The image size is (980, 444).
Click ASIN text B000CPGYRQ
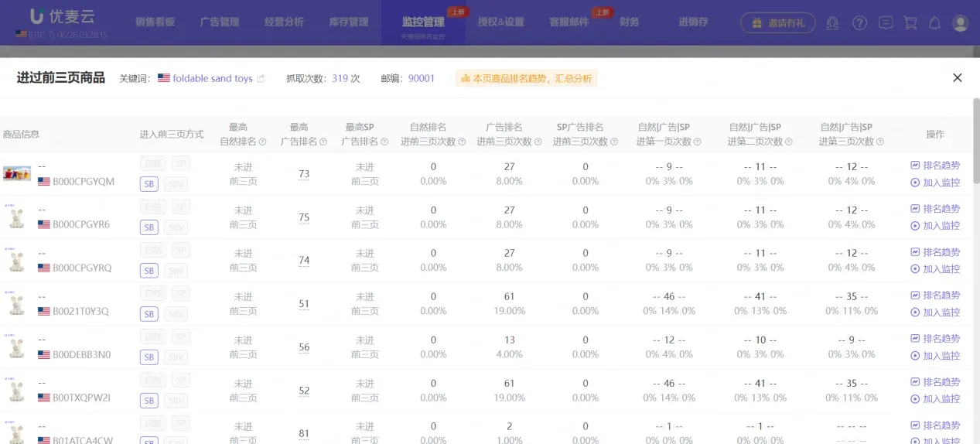tap(82, 268)
